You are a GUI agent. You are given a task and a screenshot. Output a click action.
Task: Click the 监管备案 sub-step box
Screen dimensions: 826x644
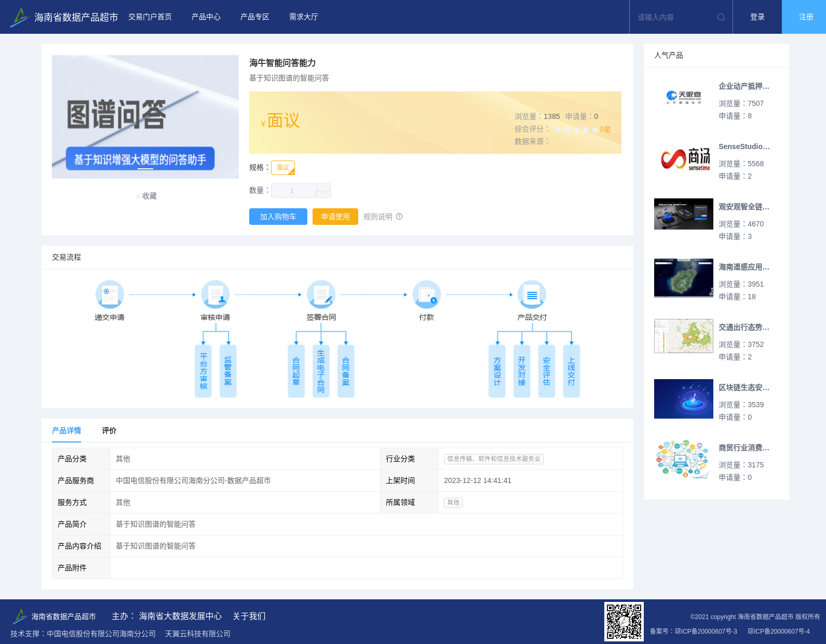[228, 371]
